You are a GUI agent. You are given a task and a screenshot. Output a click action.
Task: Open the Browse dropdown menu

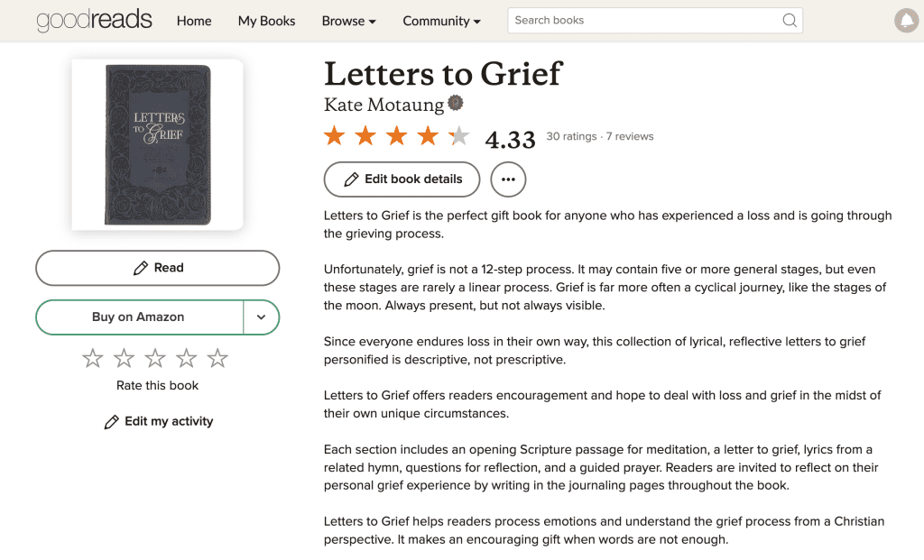348,21
